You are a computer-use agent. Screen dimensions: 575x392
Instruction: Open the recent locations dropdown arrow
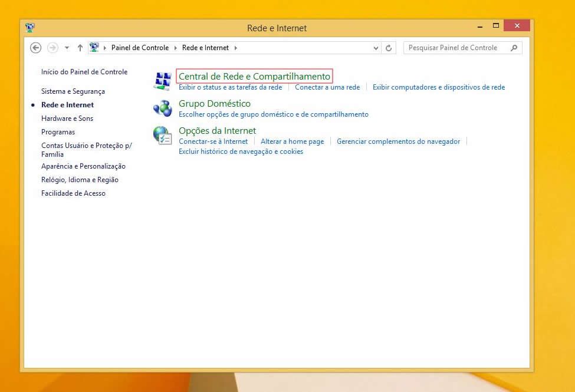pos(67,48)
